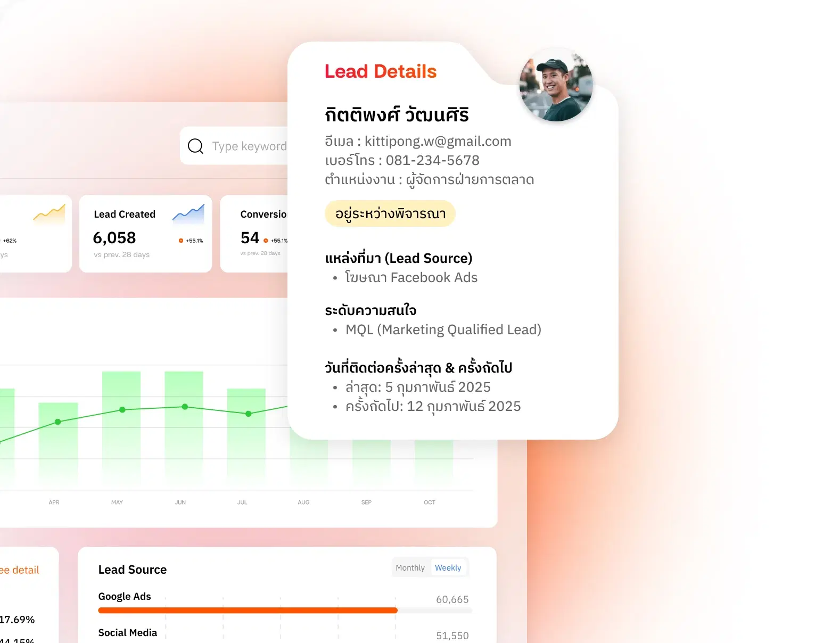This screenshot has width=840, height=643.
Task: Switch to the Monthly view
Action: click(x=410, y=568)
